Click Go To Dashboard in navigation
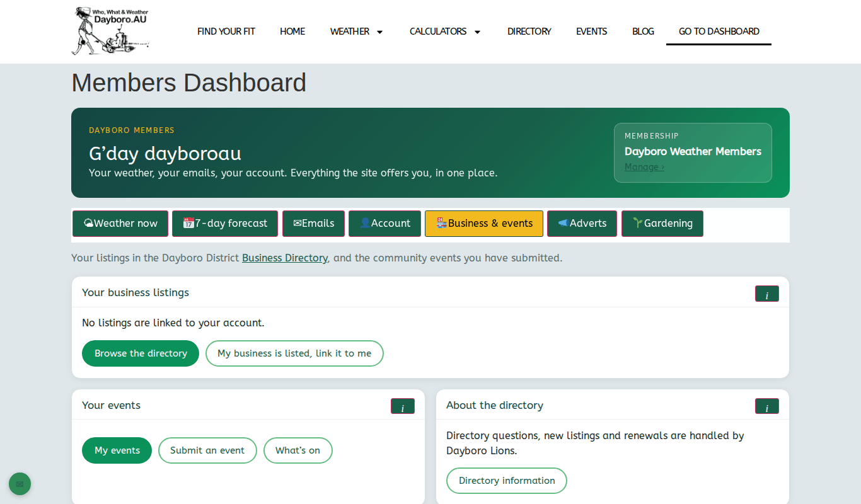861x504 pixels. 719,31
